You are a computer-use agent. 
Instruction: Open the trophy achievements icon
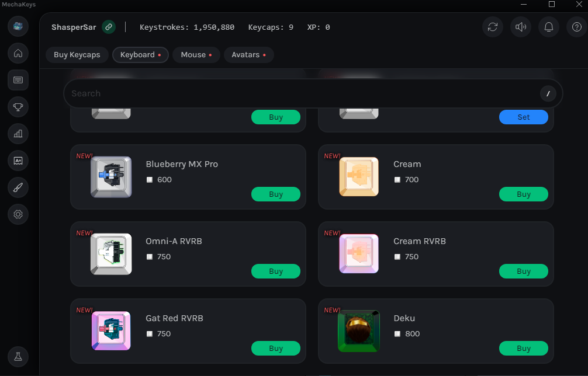(18, 107)
